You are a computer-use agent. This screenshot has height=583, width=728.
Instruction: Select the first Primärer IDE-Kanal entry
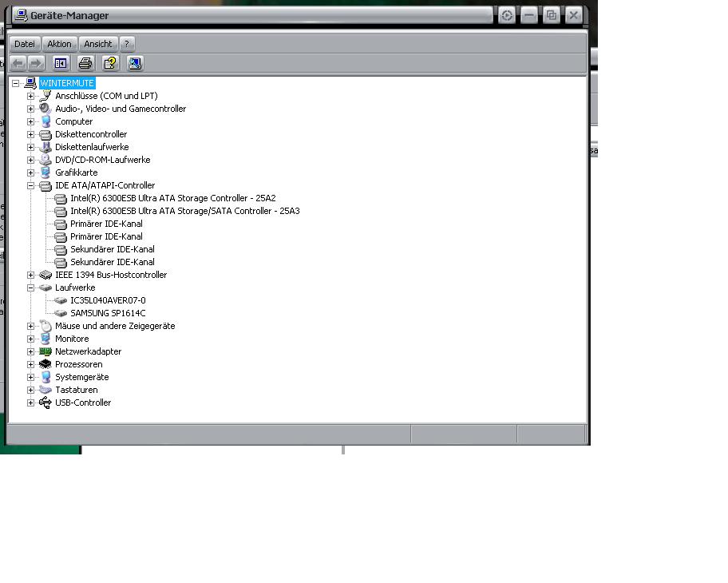[106, 224]
